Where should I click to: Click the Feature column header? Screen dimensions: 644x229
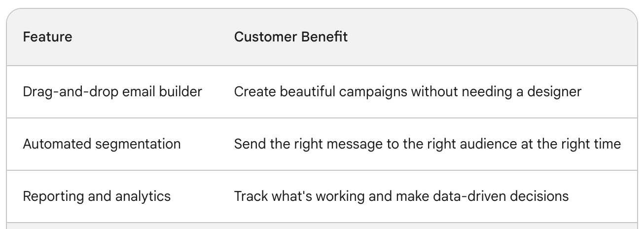[47, 37]
